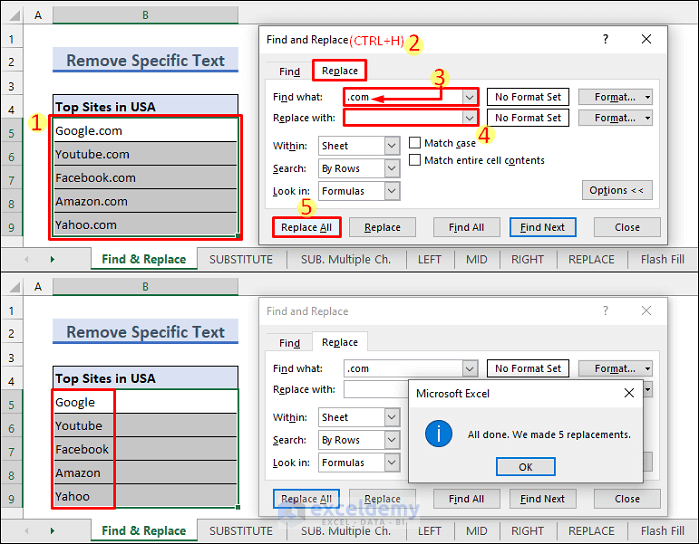Select cell containing Google.com
Viewport: 699px width, 544px height.
coord(145,131)
